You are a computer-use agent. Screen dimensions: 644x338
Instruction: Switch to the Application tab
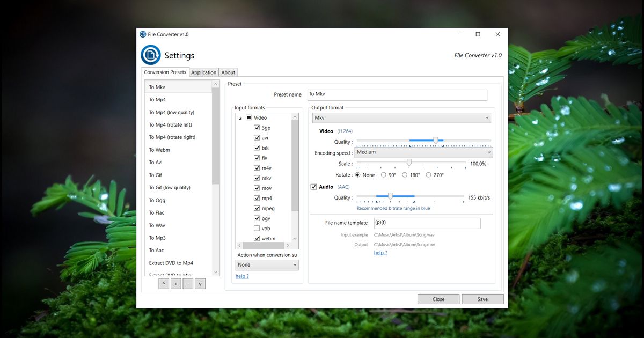pyautogui.click(x=203, y=72)
